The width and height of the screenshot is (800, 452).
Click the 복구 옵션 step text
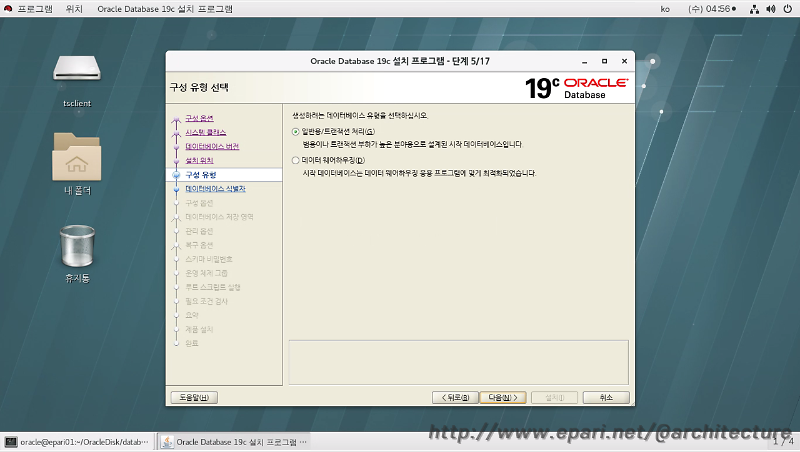(199, 245)
